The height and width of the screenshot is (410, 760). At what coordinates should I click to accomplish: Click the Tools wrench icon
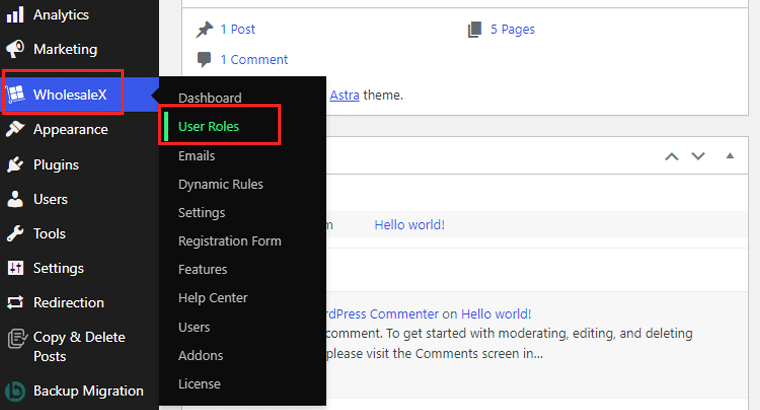pos(15,233)
